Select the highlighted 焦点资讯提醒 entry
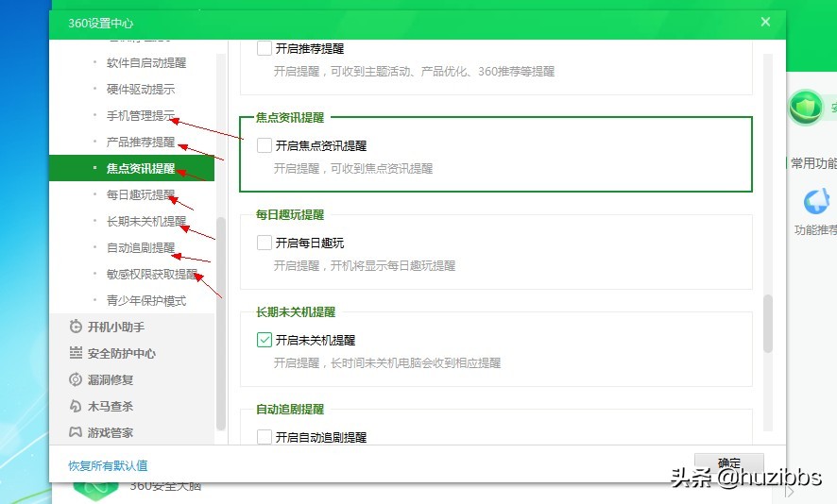 point(132,168)
